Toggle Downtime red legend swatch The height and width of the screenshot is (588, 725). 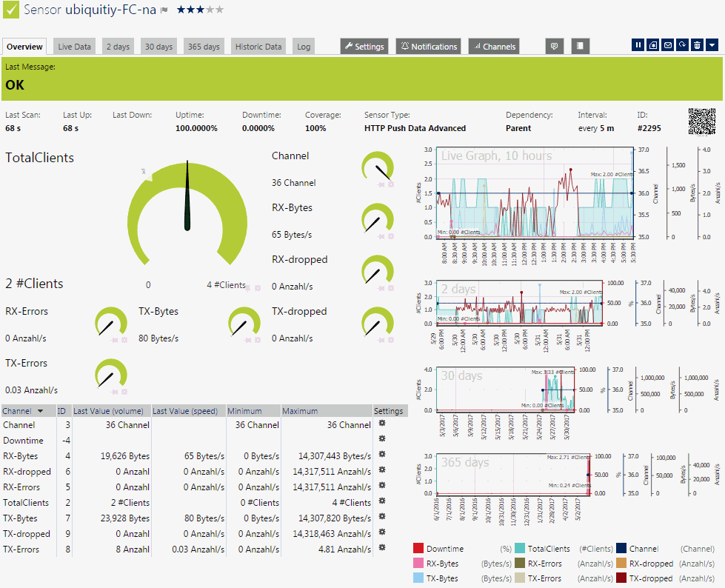(x=418, y=549)
